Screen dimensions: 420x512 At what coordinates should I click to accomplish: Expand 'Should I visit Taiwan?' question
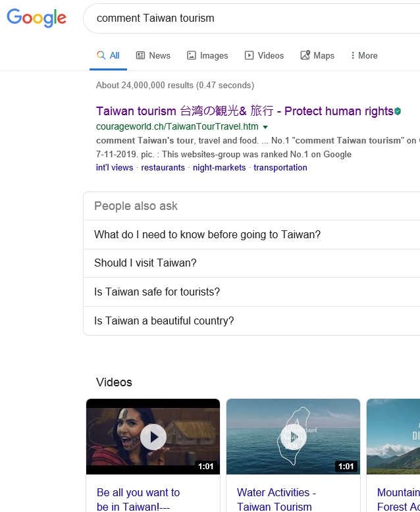pyautogui.click(x=145, y=263)
